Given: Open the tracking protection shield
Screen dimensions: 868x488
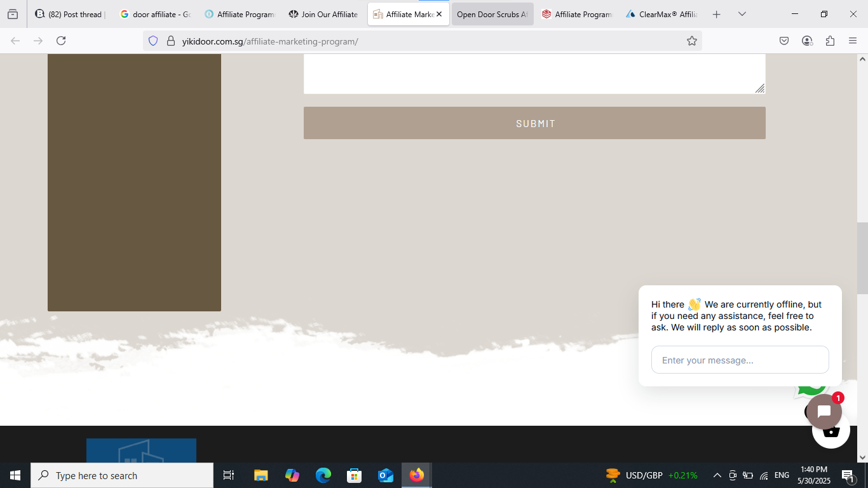Looking at the screenshot, I should [153, 41].
